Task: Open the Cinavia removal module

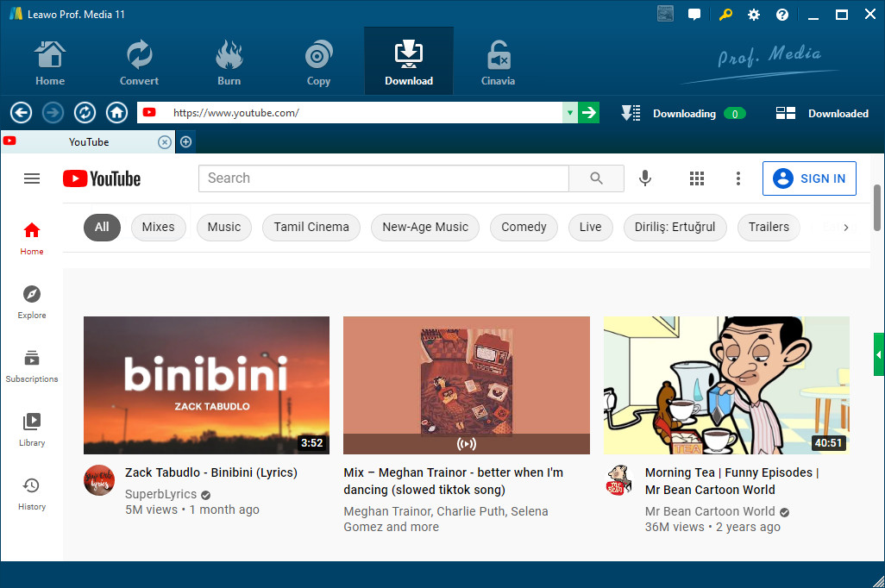Action: click(x=498, y=63)
